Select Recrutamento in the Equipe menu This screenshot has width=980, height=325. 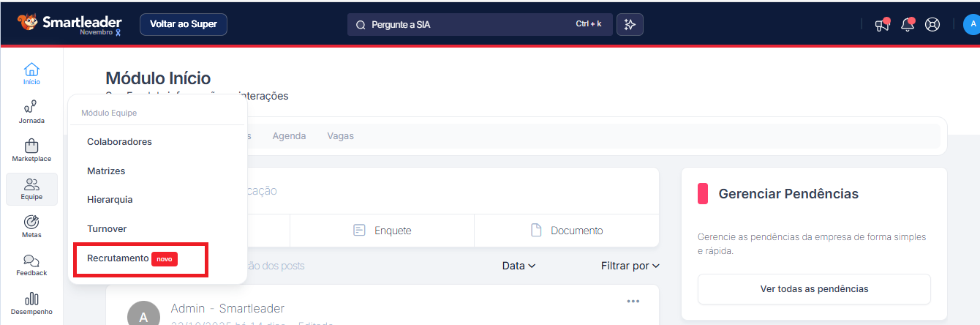[118, 258]
